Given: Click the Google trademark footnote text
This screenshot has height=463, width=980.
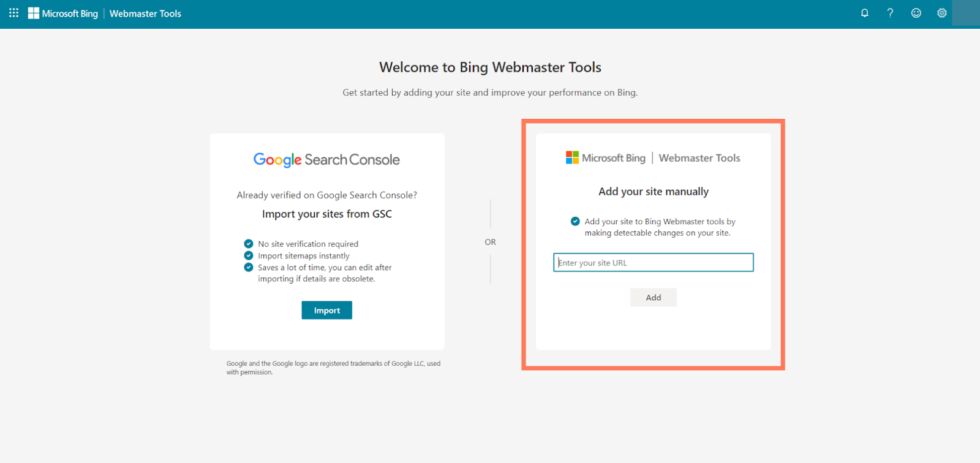Looking at the screenshot, I should coord(333,367).
